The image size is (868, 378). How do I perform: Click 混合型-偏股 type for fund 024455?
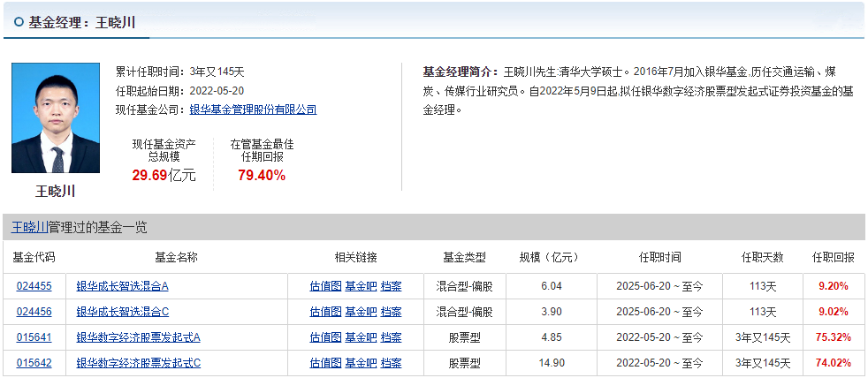click(464, 286)
